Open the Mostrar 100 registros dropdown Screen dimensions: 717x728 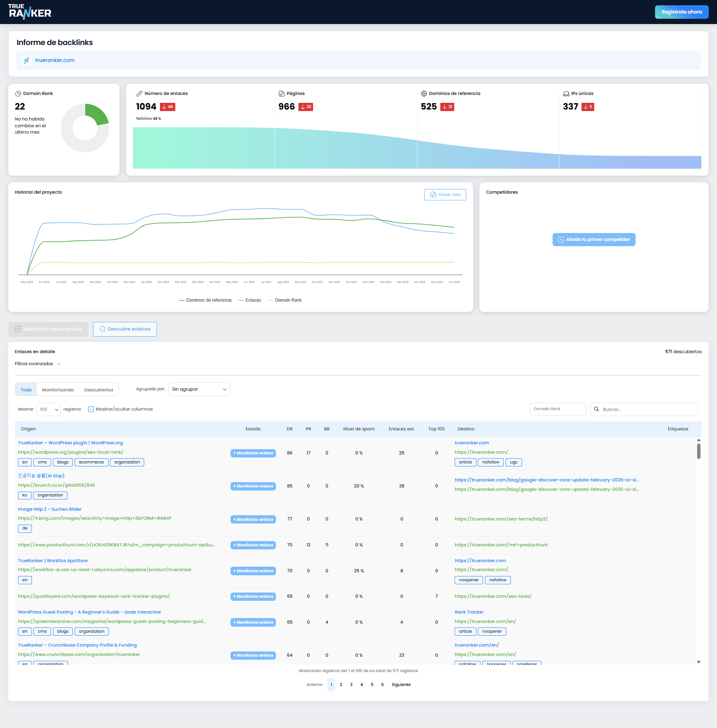48,409
